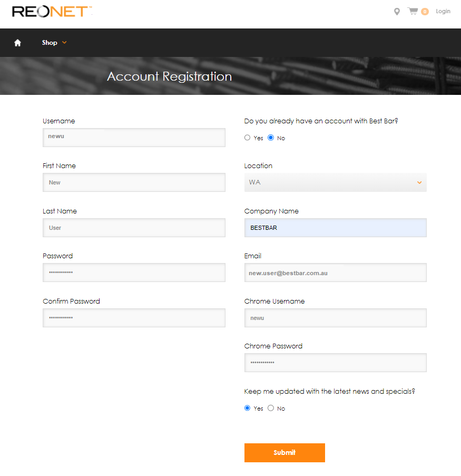The width and height of the screenshot is (461, 476).
Task: Select the Email address field
Action: (x=336, y=273)
